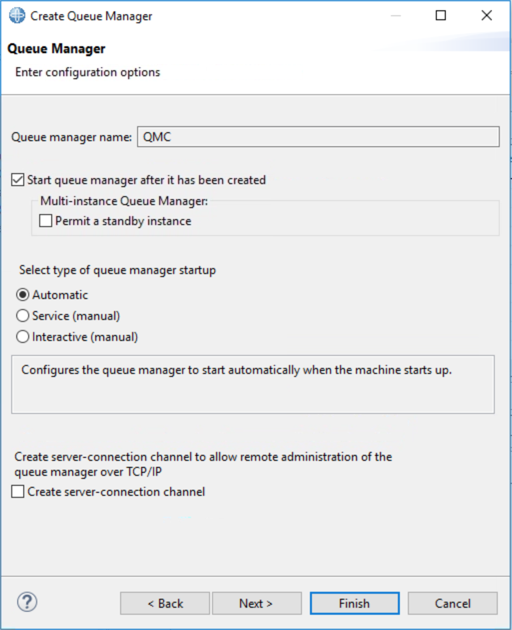Uncheck Start queue manager after creation
This screenshot has width=512, height=630.
18,180
